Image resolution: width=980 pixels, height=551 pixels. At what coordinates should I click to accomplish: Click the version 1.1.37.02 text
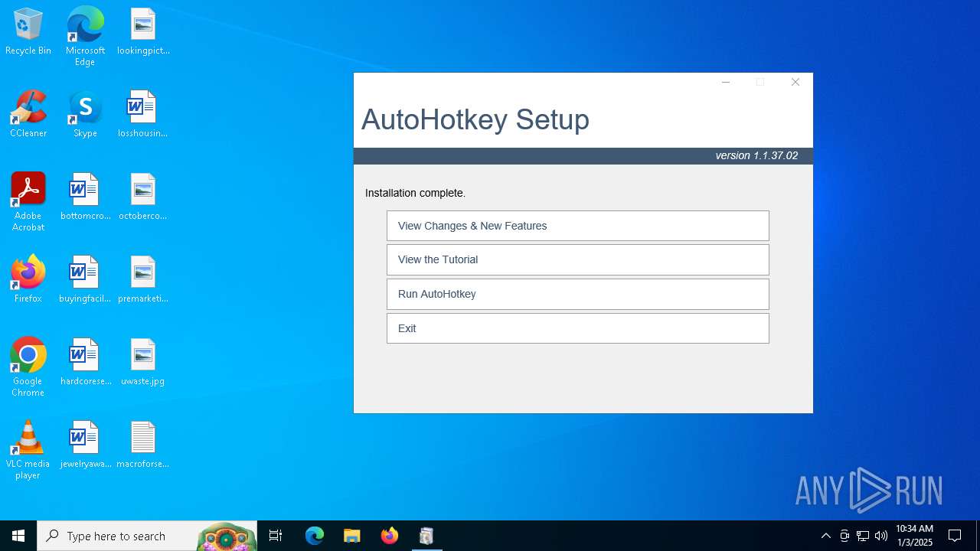756,155
